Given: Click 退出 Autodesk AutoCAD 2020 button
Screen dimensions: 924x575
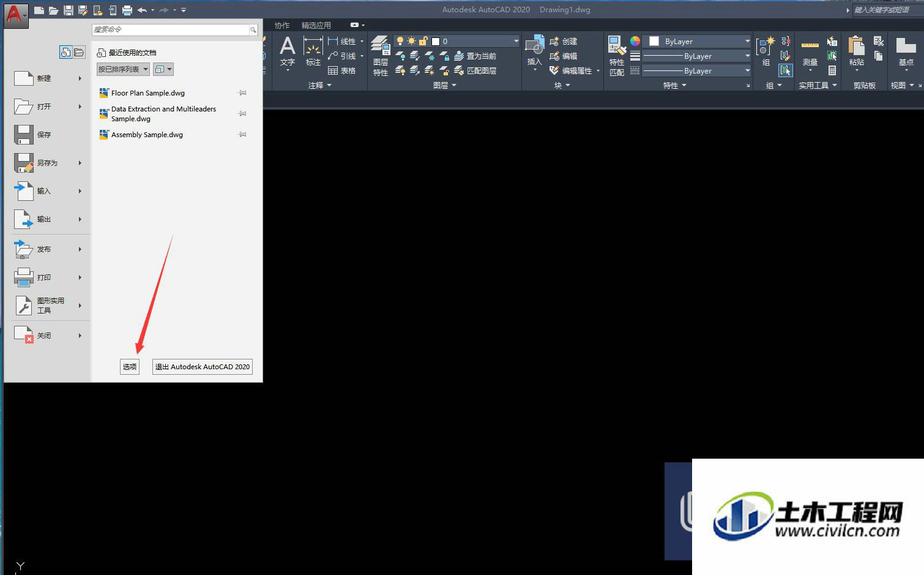Looking at the screenshot, I should (203, 367).
